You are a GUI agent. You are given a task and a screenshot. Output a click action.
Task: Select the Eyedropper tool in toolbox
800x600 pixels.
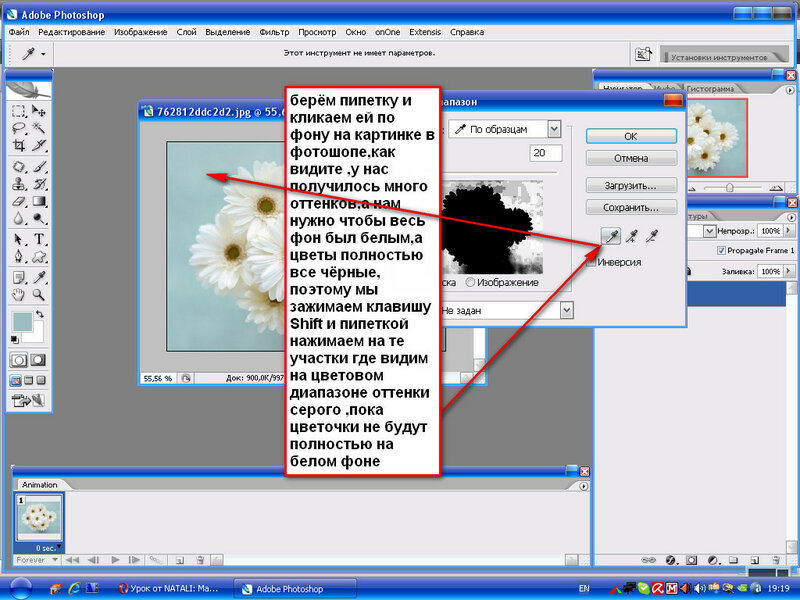(39, 278)
